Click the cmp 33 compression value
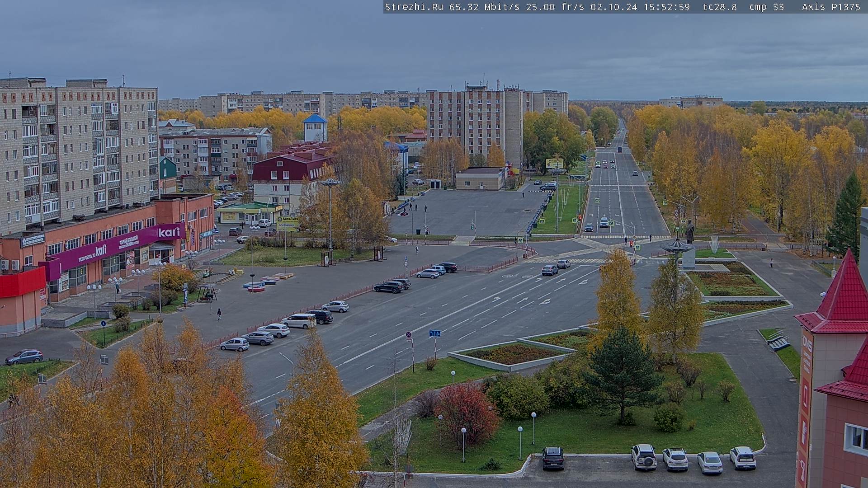 coord(767,7)
